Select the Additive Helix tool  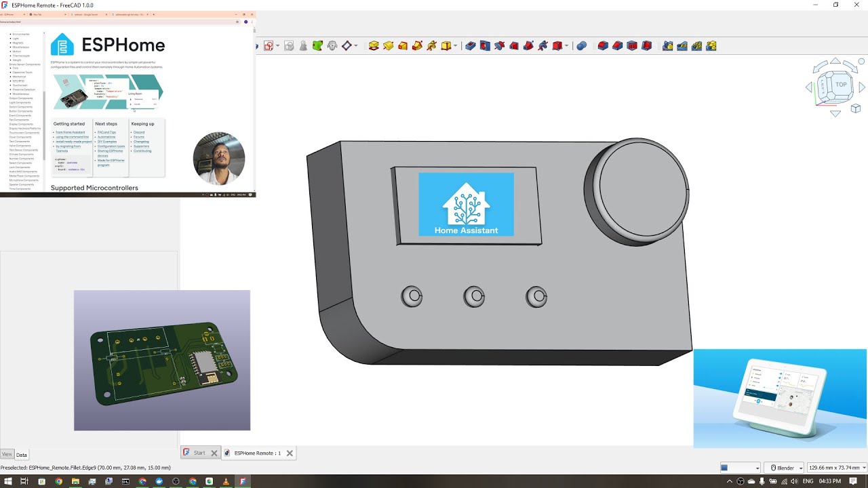(x=432, y=46)
